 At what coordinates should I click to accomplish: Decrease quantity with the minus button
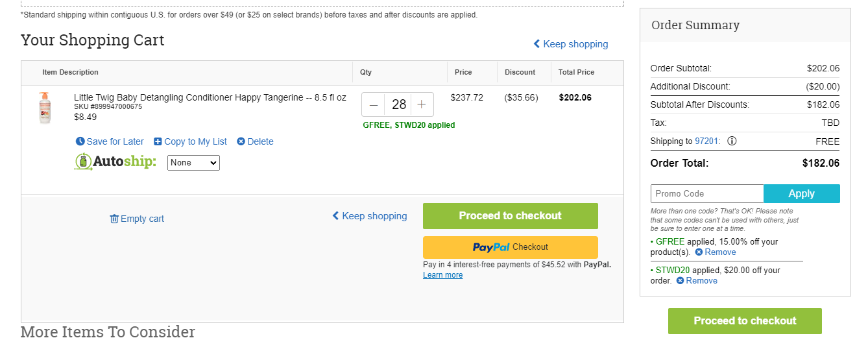pos(374,104)
